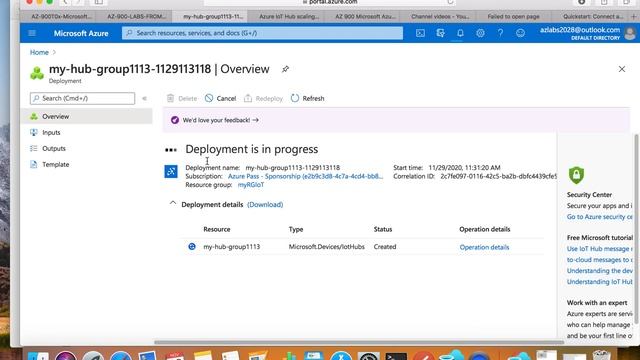Refresh the deployment status
Viewport: 640px width, 360px height.
click(307, 98)
